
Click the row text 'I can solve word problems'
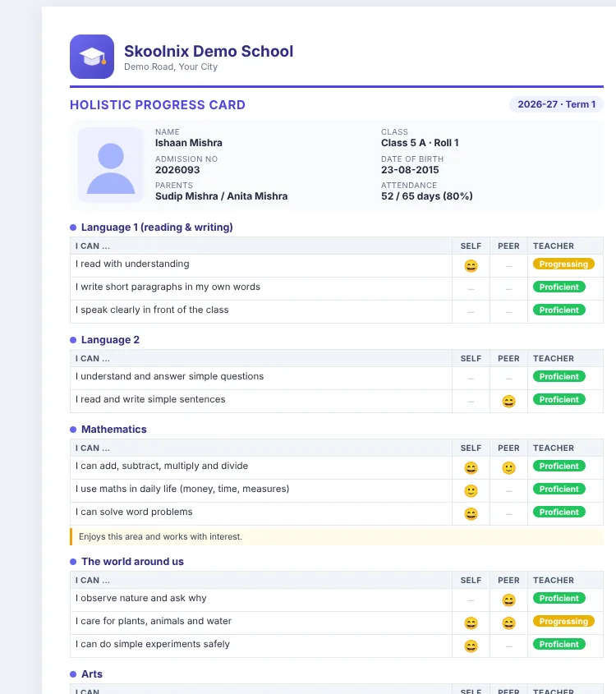pos(134,512)
